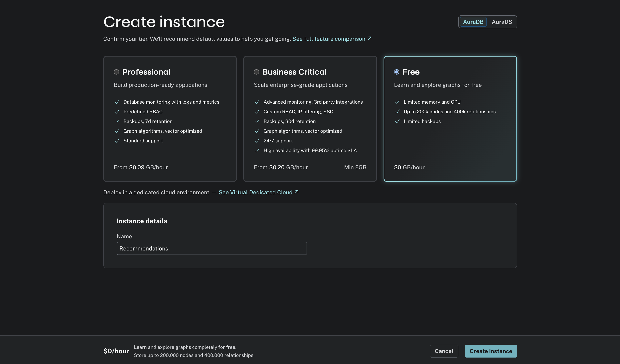Click checkmark icon beside Predefined RBAC
Screen dimensions: 620x364
coord(117,112)
